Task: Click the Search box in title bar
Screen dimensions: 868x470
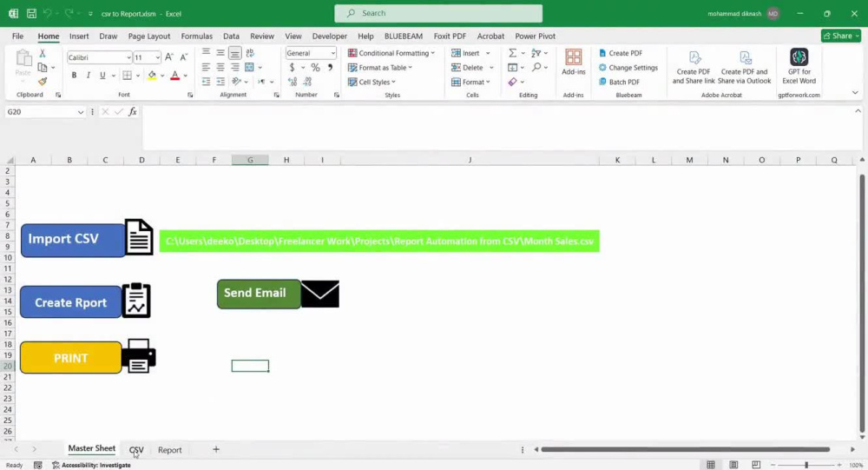Action: [x=438, y=13]
